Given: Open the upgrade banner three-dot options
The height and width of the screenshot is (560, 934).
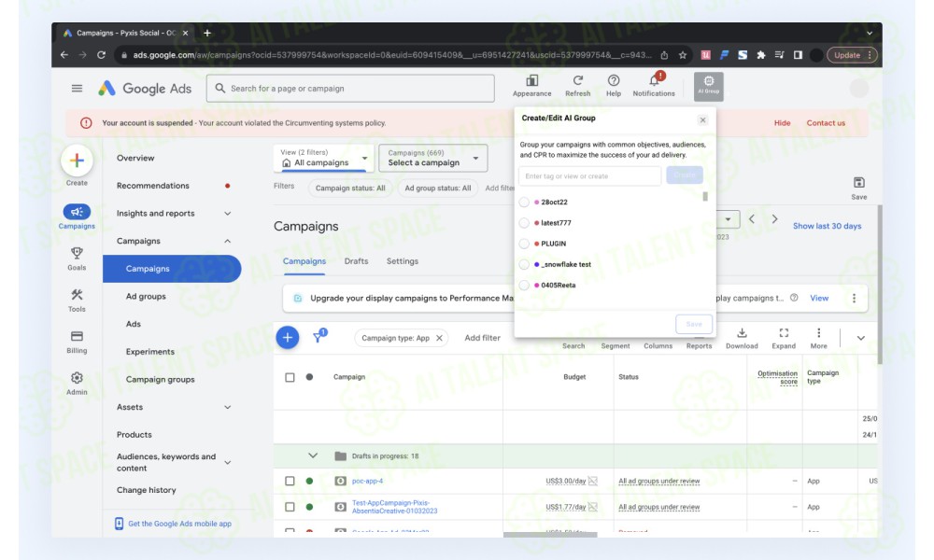Looking at the screenshot, I should tap(855, 298).
